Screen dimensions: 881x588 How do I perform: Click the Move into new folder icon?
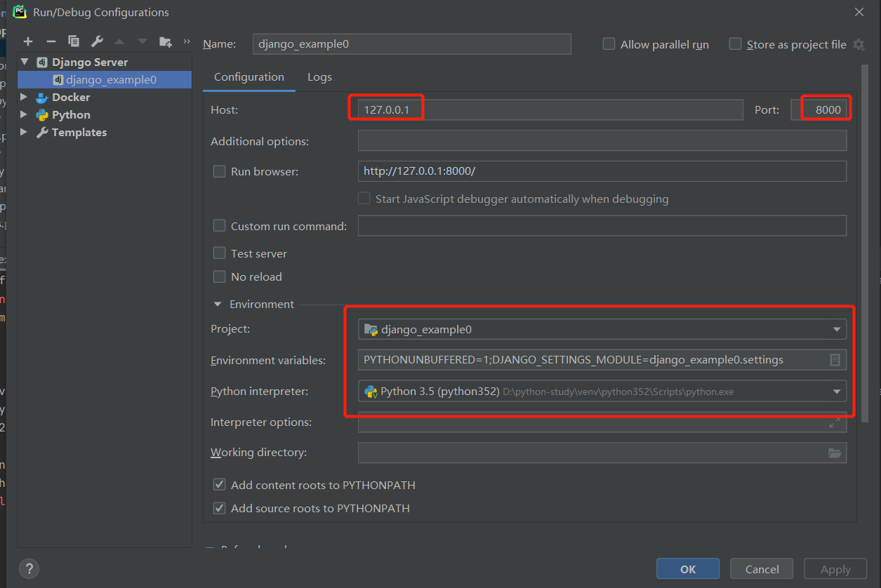tap(165, 42)
